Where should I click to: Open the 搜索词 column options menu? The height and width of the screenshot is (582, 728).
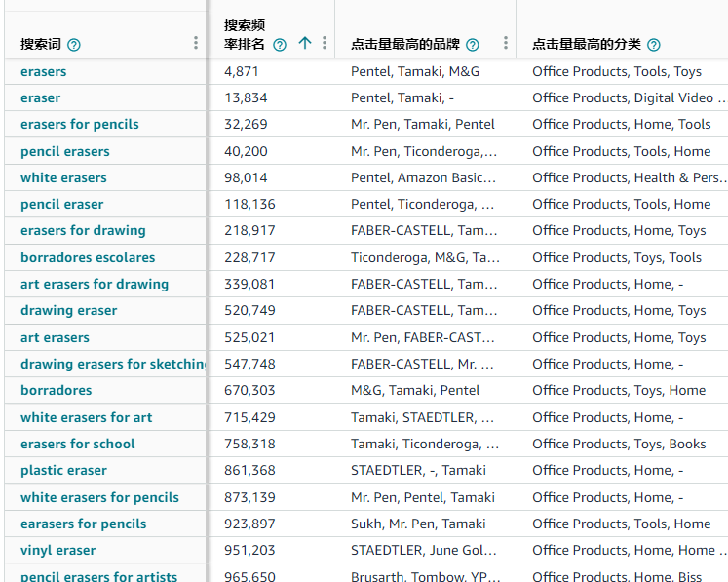click(x=196, y=43)
